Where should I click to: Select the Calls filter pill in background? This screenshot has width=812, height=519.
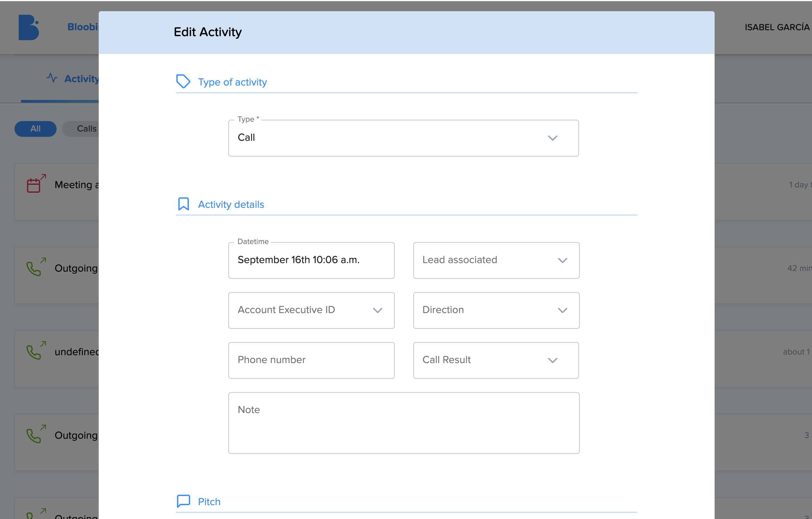(x=80, y=129)
